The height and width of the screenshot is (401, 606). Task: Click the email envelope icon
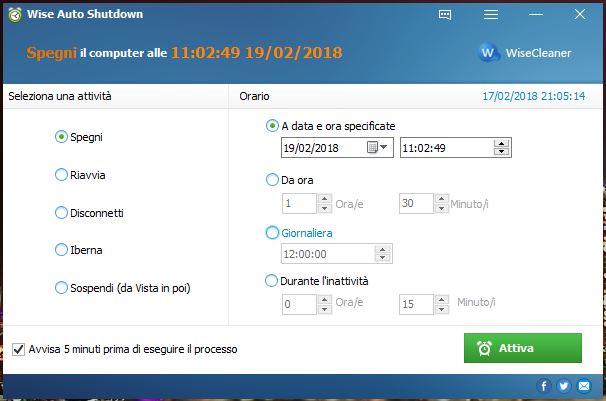coord(583,385)
